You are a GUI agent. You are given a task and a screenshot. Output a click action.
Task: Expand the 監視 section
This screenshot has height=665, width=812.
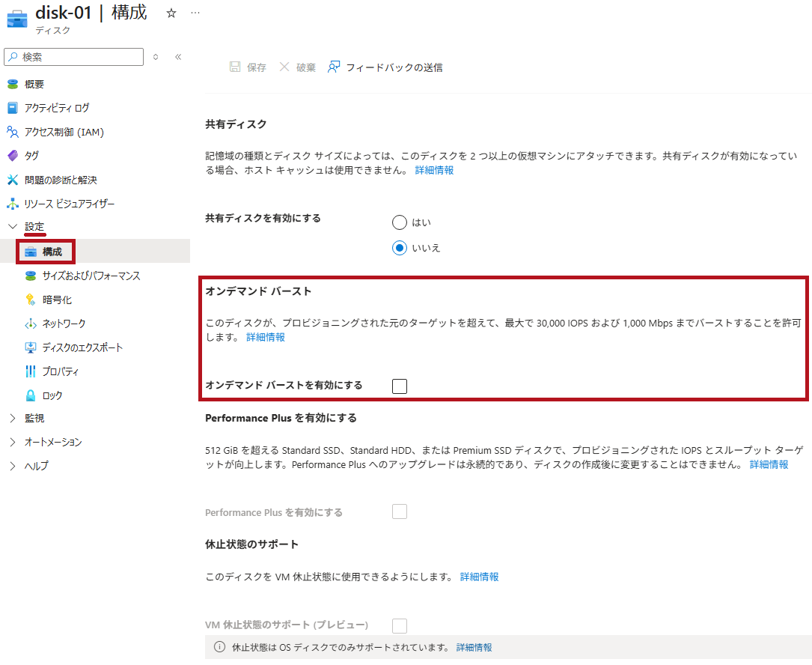pyautogui.click(x=13, y=418)
